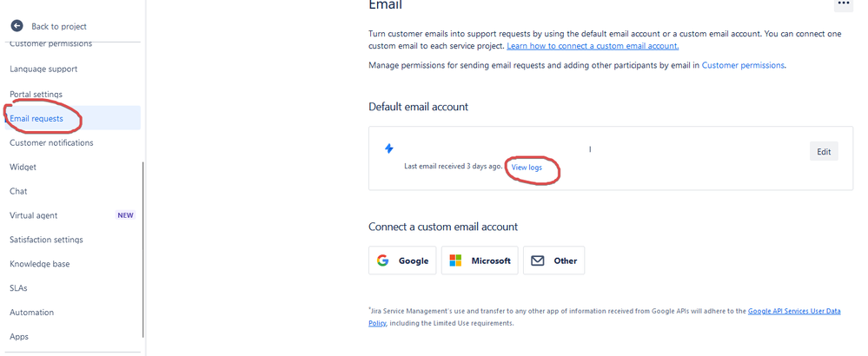Click the Edit button for default email
Image resolution: width=868 pixels, height=356 pixels.
(x=824, y=151)
